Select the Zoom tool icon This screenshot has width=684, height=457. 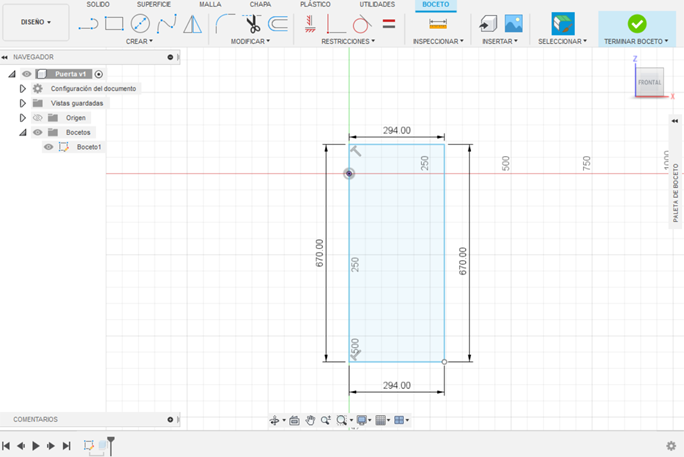(325, 420)
